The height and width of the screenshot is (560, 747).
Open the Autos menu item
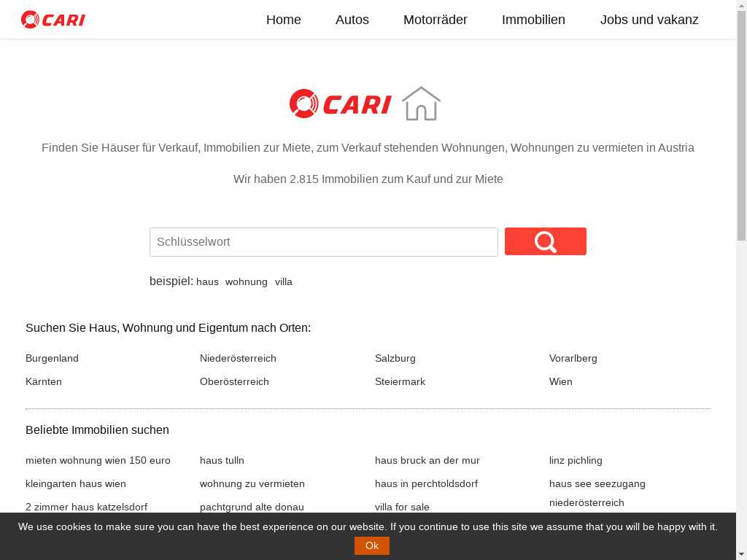pyautogui.click(x=352, y=20)
